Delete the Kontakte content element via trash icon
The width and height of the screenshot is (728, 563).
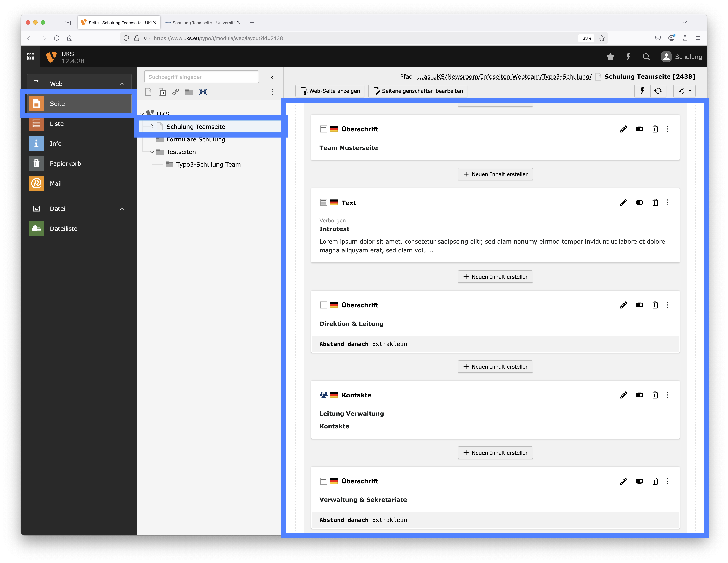pos(655,395)
